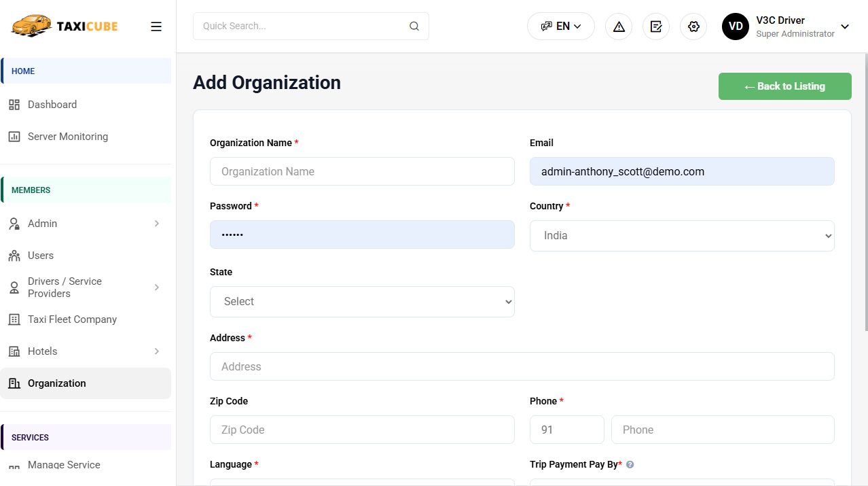868x486 pixels.
Task: Expand the Drivers / Service Providers chevron
Action: coord(157,288)
